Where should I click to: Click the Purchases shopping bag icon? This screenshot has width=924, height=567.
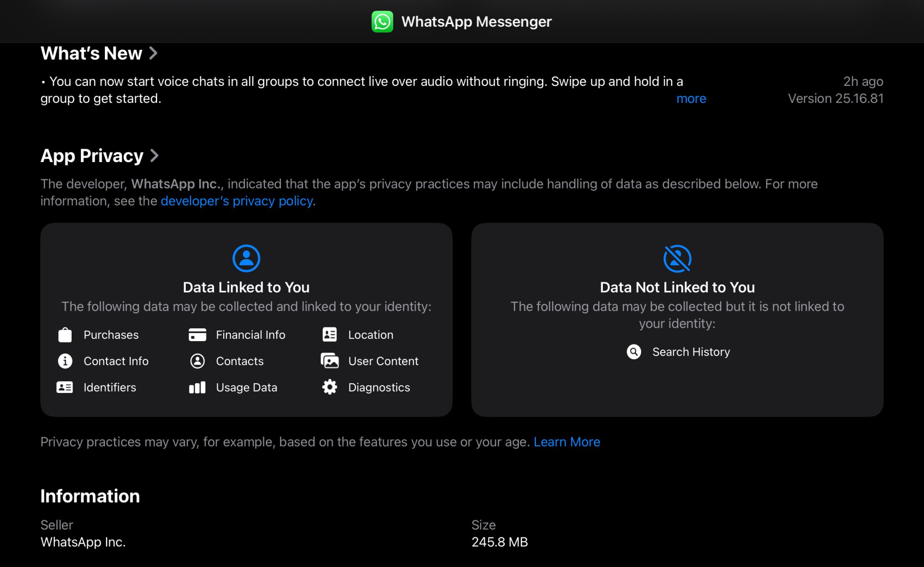pos(65,335)
